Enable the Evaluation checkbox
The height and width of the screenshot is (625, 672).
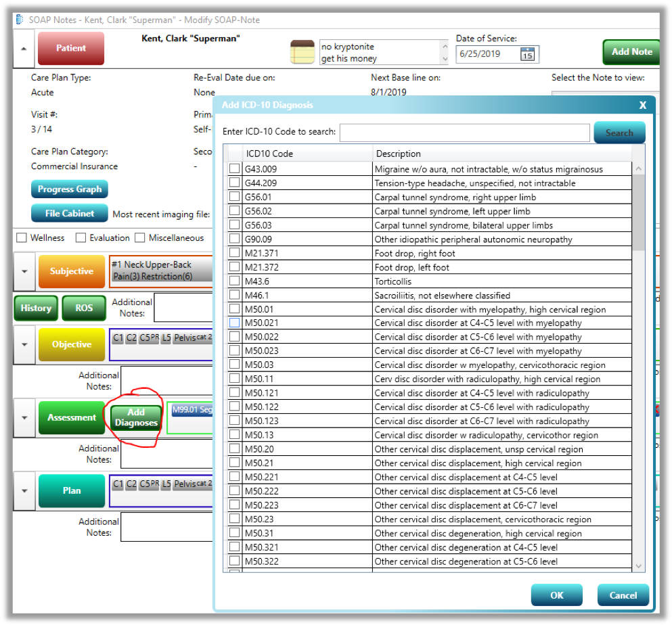[x=81, y=237]
